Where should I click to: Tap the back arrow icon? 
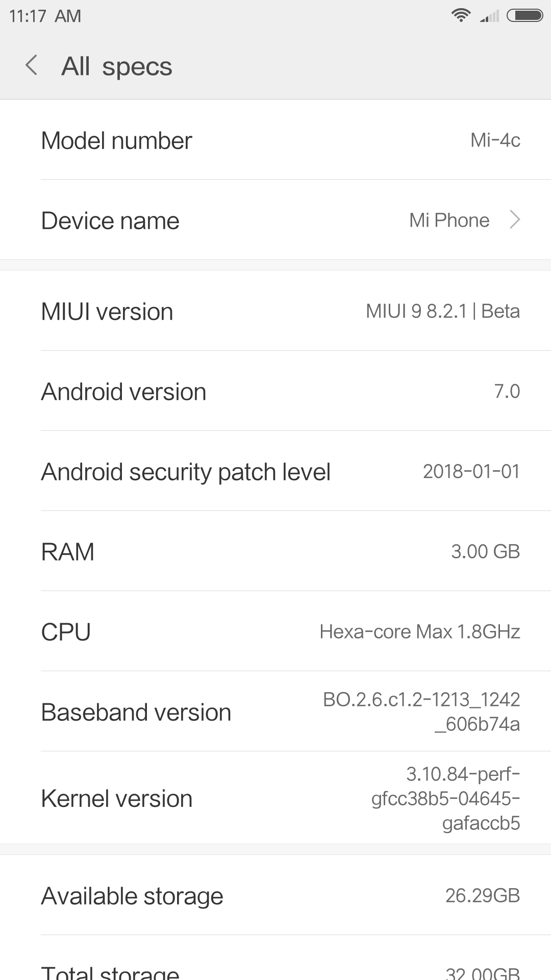click(32, 66)
